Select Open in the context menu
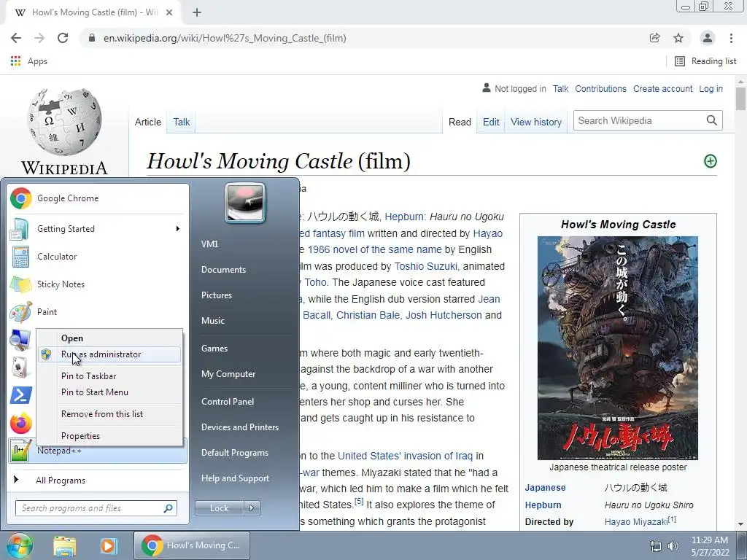The width and height of the screenshot is (747, 560). coord(72,338)
